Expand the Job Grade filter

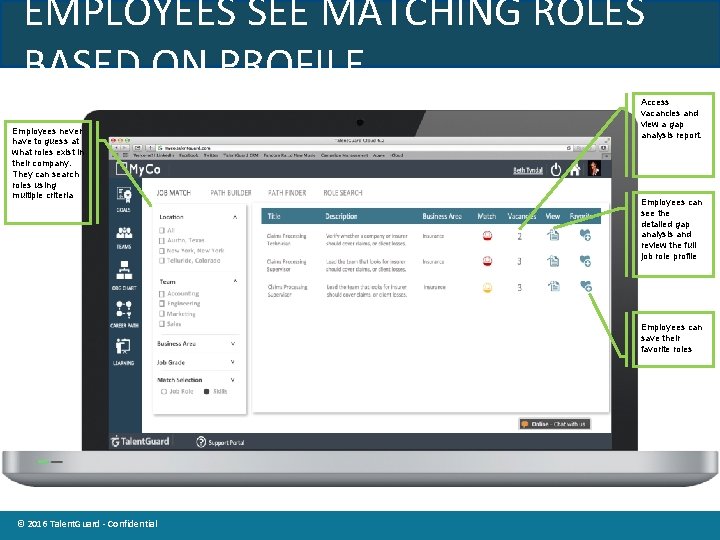tap(233, 362)
